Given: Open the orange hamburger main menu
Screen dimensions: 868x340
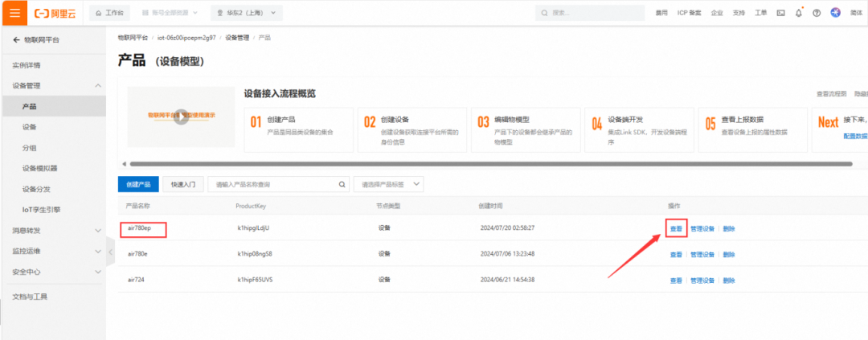Looking at the screenshot, I should click(x=15, y=13).
